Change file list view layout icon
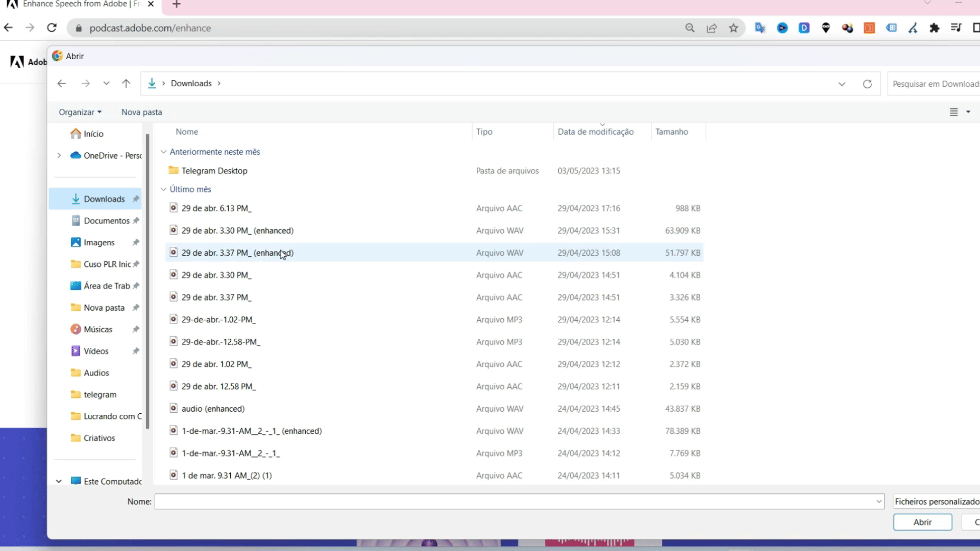Screen dimensions: 980x551 (x=953, y=112)
